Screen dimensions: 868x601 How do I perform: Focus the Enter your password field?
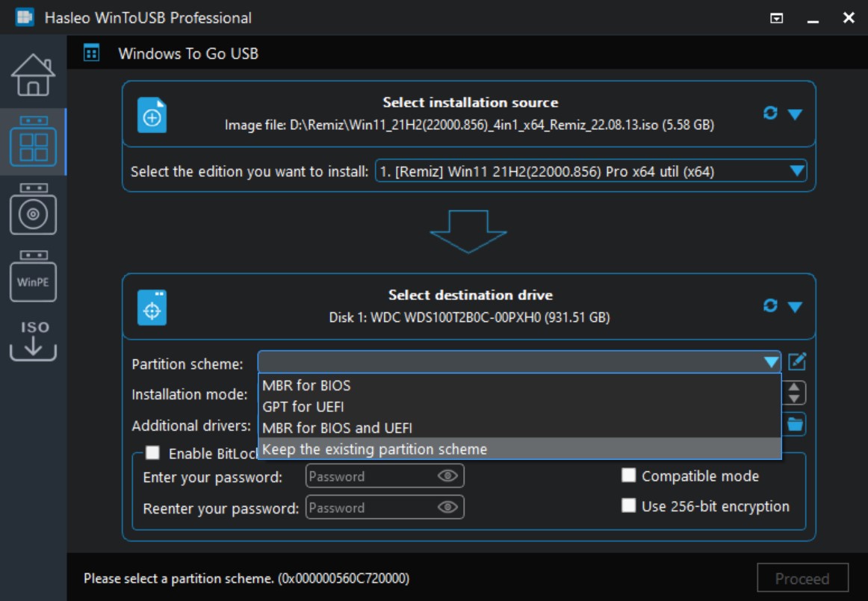click(385, 476)
